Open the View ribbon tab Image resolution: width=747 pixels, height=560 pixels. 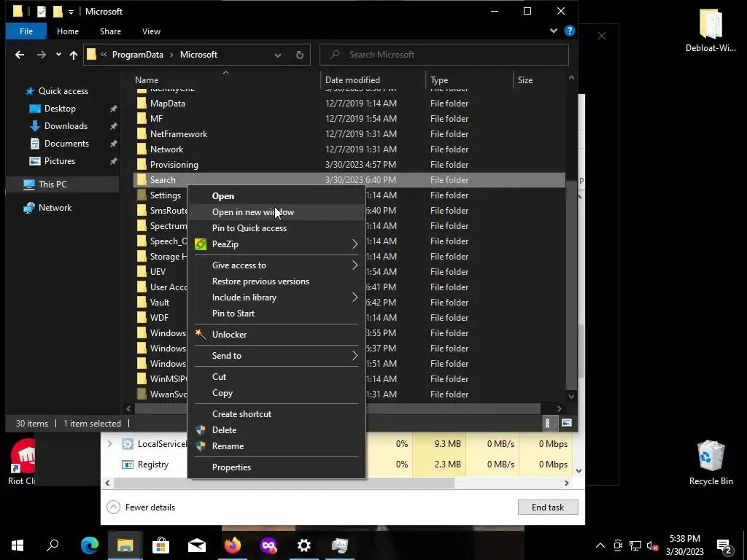tap(151, 31)
